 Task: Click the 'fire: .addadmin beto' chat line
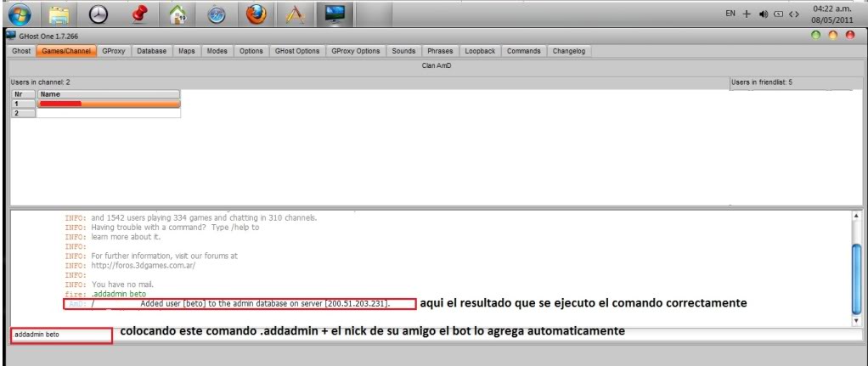(x=105, y=294)
